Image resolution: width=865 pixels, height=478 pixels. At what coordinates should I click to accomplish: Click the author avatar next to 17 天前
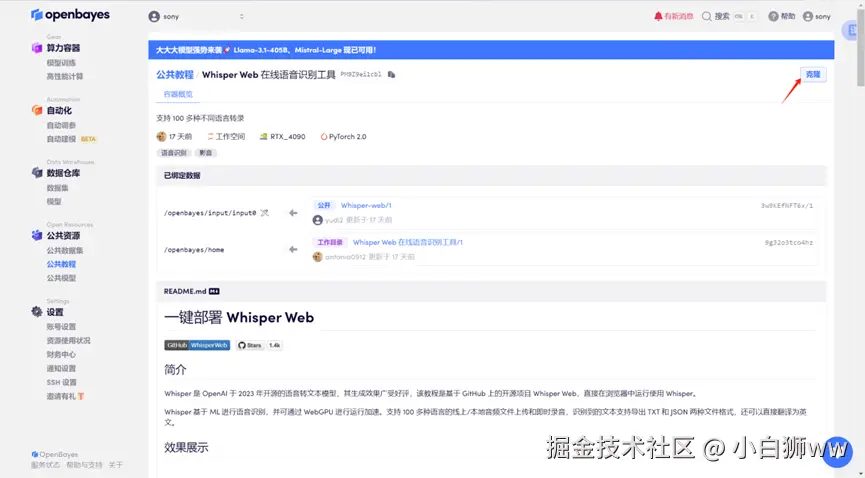[161, 136]
